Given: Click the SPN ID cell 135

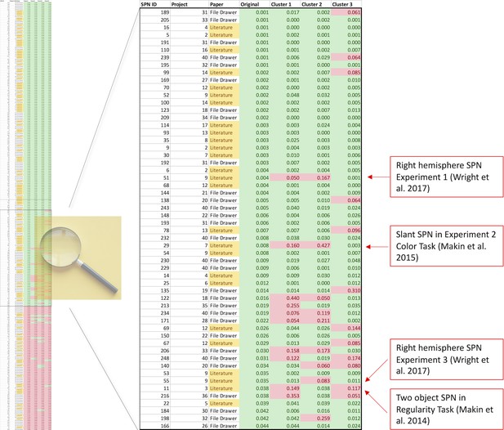Looking at the screenshot, I should (155, 290).
